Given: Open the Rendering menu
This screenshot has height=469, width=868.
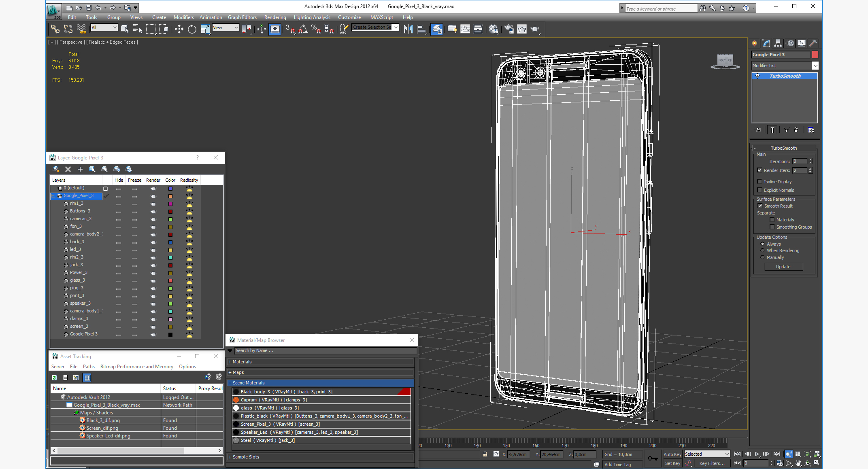Looking at the screenshot, I should tap(275, 17).
